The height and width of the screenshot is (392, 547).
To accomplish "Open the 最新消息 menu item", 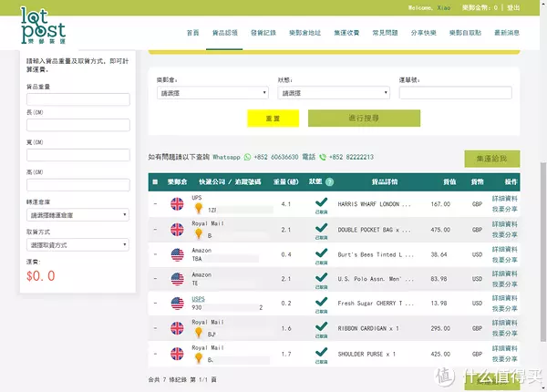I will (x=507, y=33).
